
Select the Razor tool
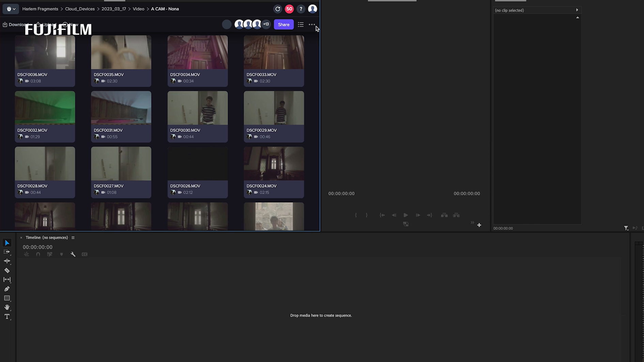click(7, 270)
